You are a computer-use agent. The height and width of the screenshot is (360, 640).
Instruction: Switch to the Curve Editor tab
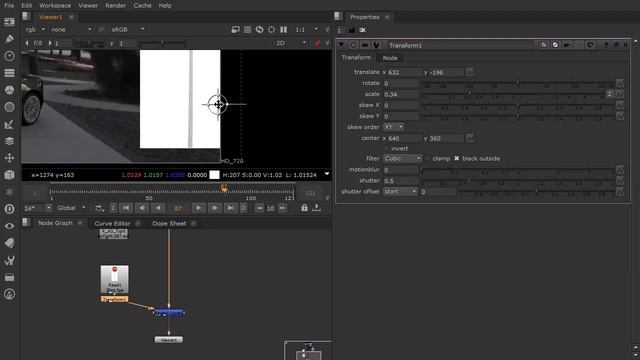point(112,223)
